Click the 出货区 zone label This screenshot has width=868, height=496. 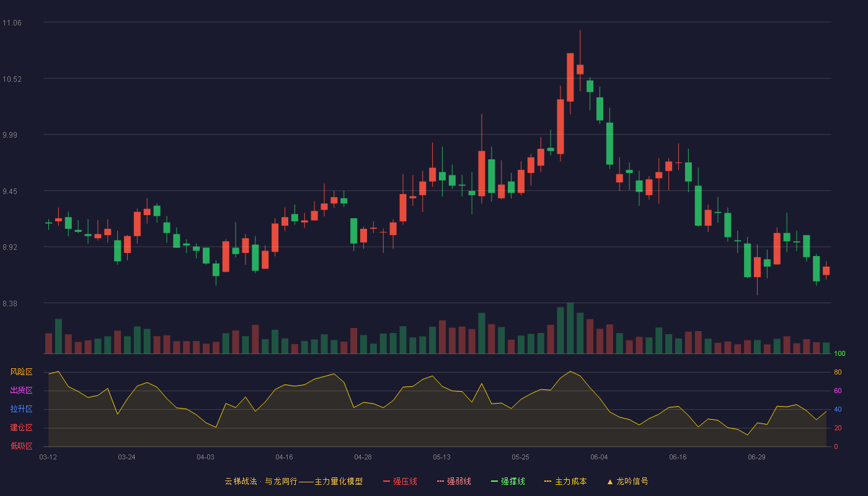click(21, 391)
